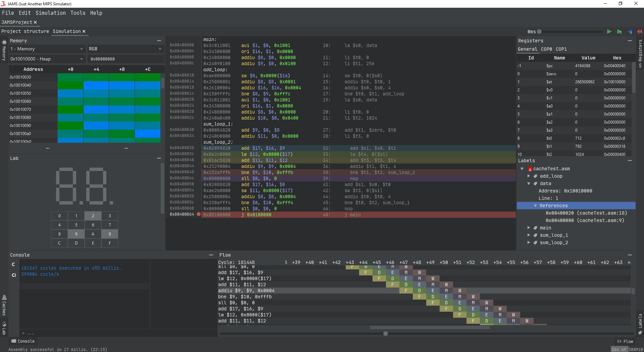Click the tag icon beside add_loop
This screenshot has width=644, height=352.
click(x=536, y=176)
